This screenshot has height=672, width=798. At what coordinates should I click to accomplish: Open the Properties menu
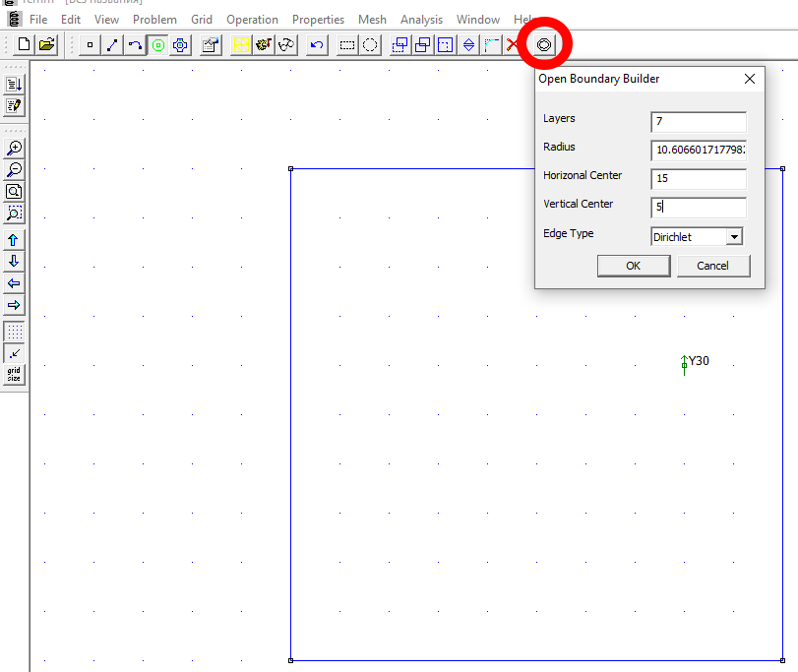coord(318,20)
